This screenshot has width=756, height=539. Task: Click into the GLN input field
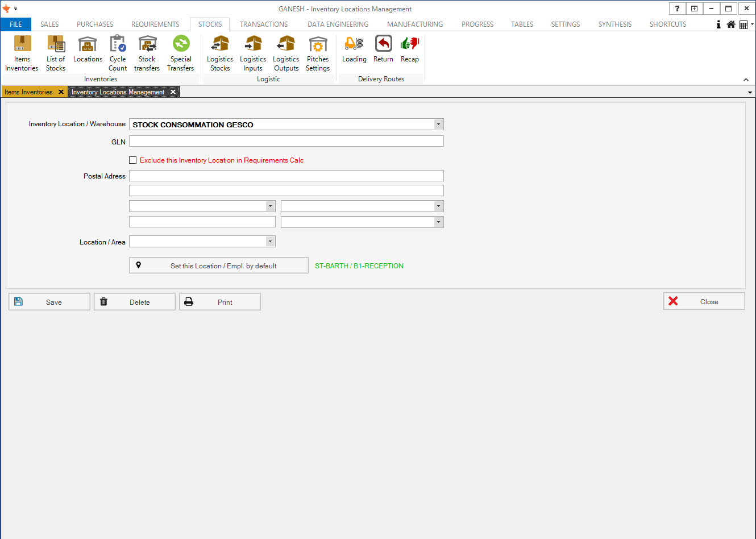pos(286,142)
